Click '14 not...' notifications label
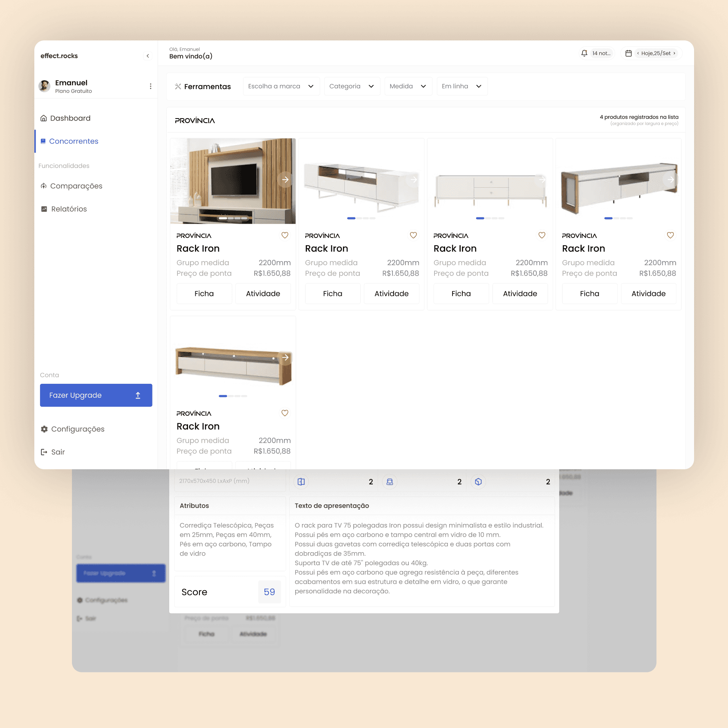Image resolution: width=728 pixels, height=728 pixels. tap(601, 53)
